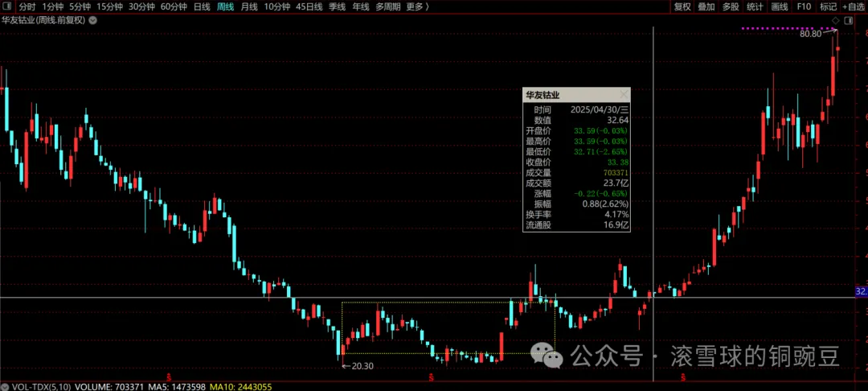Image resolution: width=868 pixels, height=391 pixels.
Task: Switch to 月线 chart
Action: point(249,6)
